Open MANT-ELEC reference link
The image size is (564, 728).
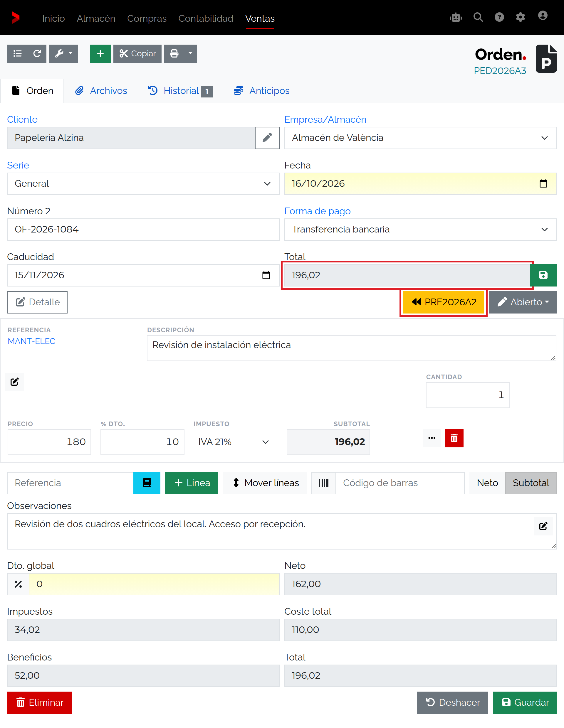pyautogui.click(x=31, y=341)
